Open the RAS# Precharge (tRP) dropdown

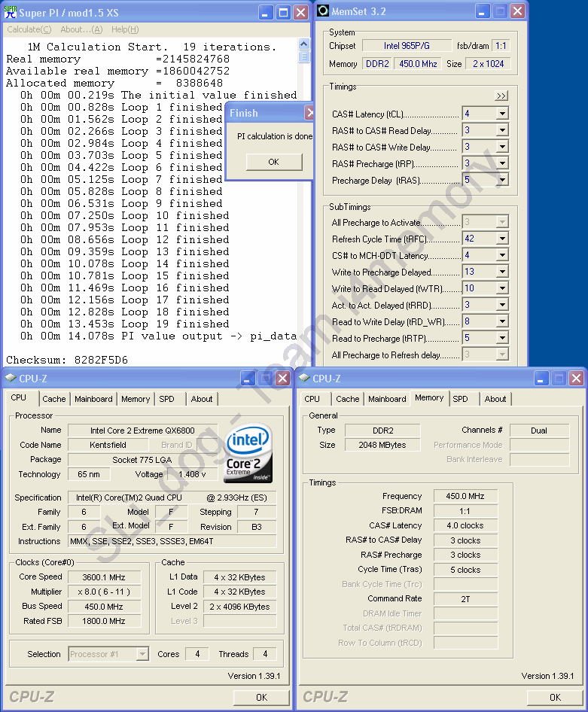502,163
